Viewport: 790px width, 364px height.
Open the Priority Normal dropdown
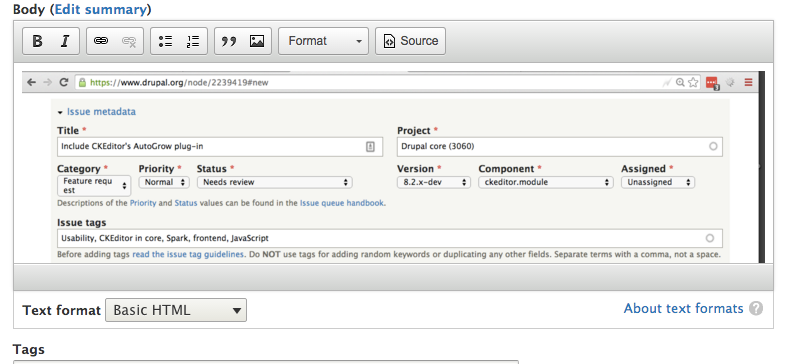coord(164,182)
